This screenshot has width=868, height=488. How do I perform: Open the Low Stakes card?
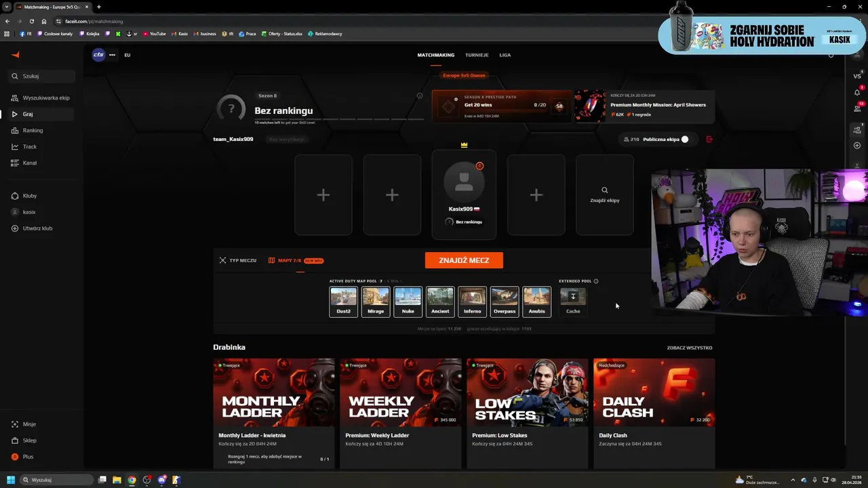coord(528,413)
